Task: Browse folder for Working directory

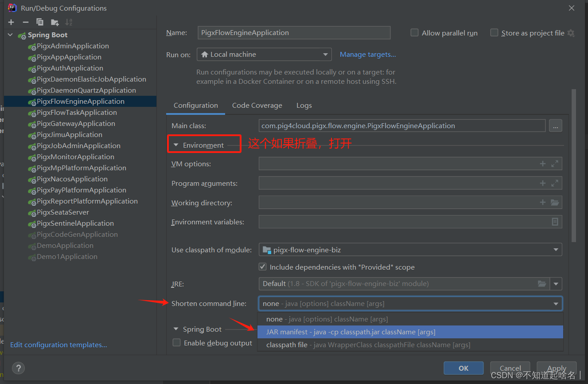Action: click(555, 202)
